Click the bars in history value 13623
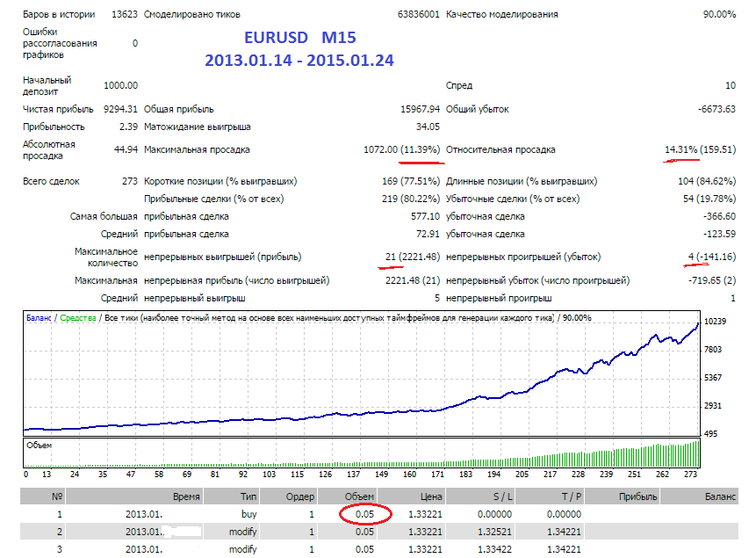 (125, 14)
